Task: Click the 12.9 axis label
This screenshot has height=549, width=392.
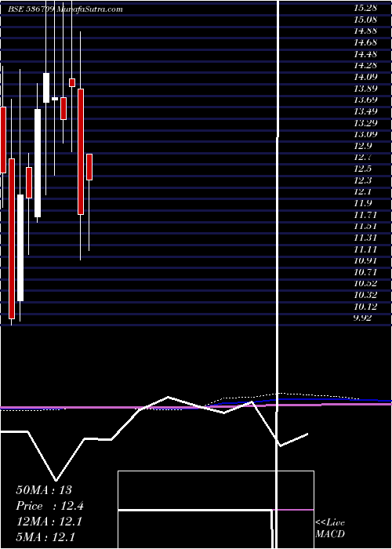Action: point(363,146)
